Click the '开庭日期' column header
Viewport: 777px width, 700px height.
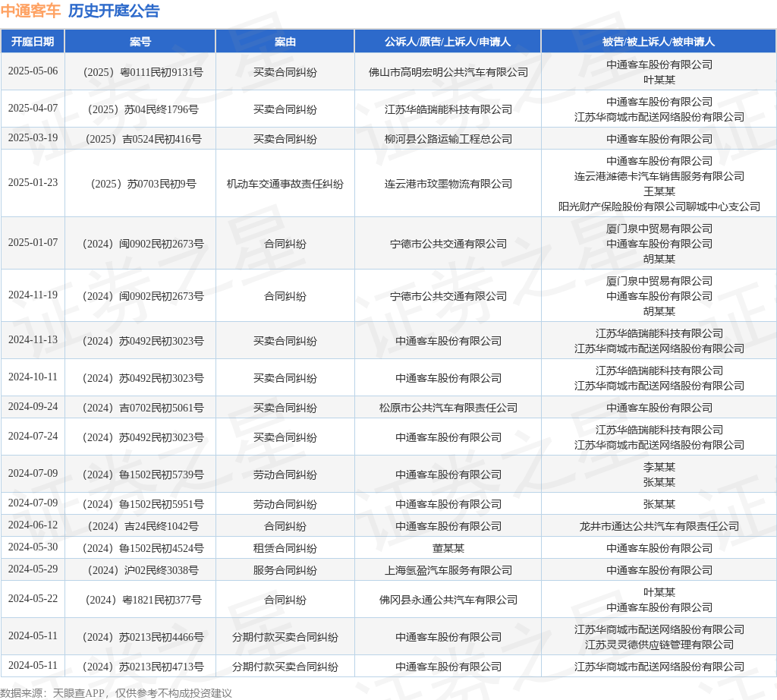click(x=33, y=42)
